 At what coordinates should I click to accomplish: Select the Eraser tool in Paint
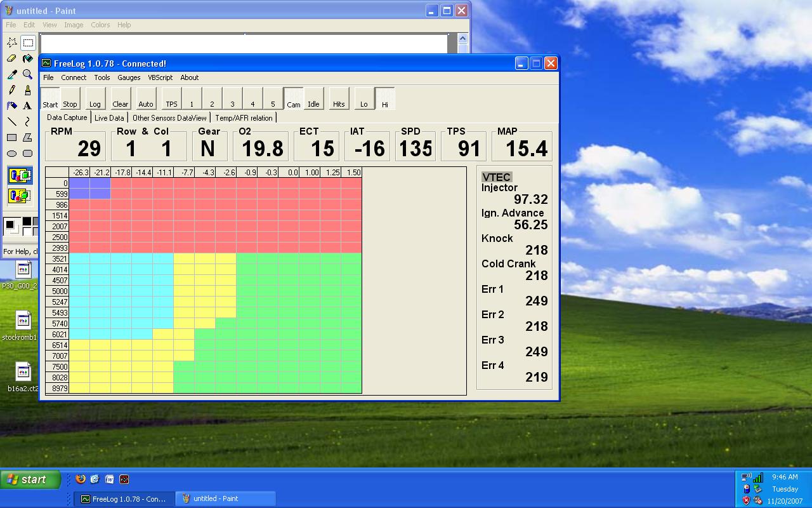pyautogui.click(x=12, y=58)
